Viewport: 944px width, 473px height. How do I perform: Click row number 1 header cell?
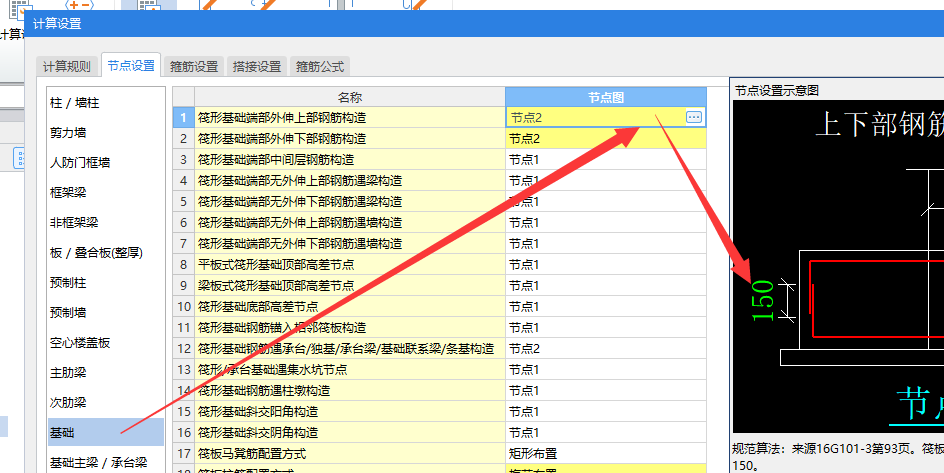[x=184, y=117]
